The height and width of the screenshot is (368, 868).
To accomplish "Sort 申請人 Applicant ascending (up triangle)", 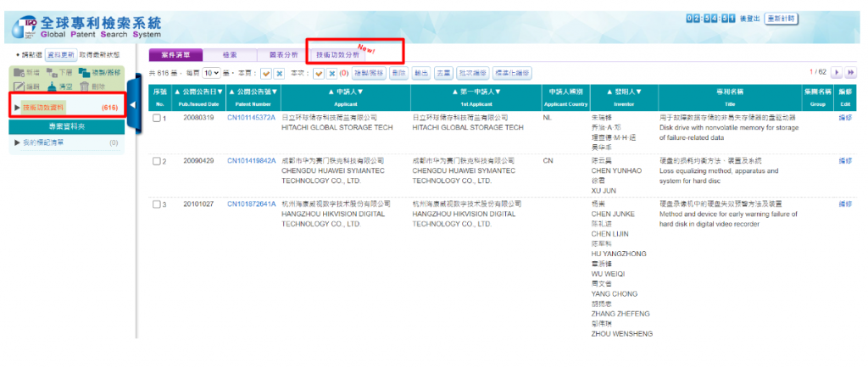I will click(x=331, y=92).
